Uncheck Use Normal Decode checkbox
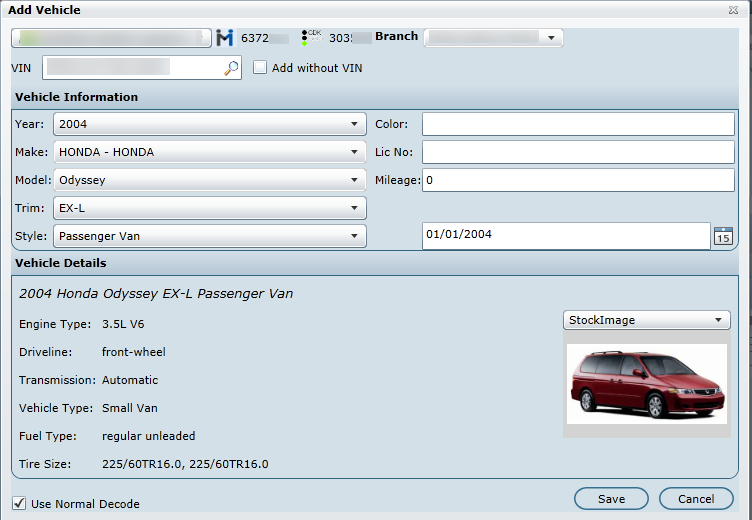 pos(19,503)
